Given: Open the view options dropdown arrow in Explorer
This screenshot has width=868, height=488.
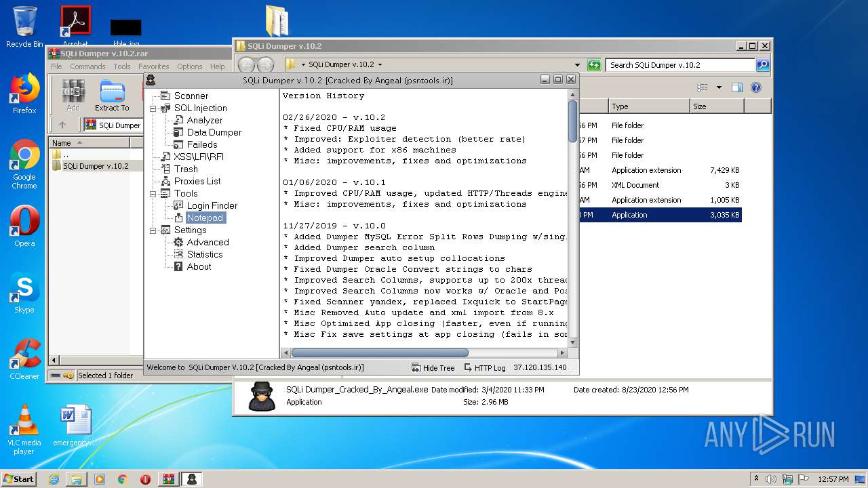Looking at the screenshot, I should pos(719,87).
